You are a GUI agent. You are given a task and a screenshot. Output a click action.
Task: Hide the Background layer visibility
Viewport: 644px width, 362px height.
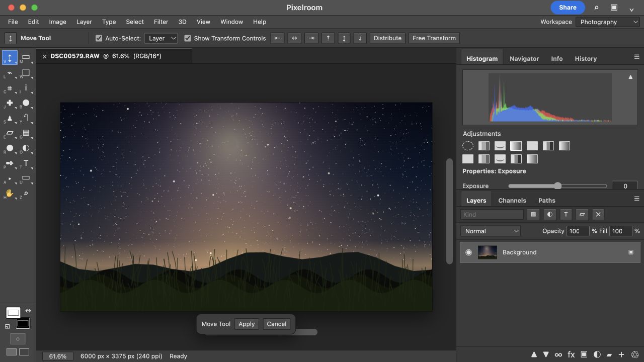pos(468,252)
